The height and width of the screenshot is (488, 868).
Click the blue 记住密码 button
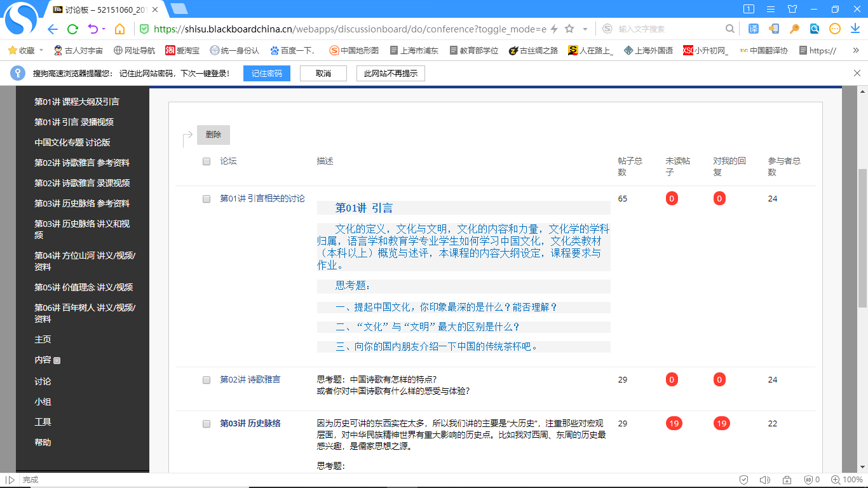266,73
